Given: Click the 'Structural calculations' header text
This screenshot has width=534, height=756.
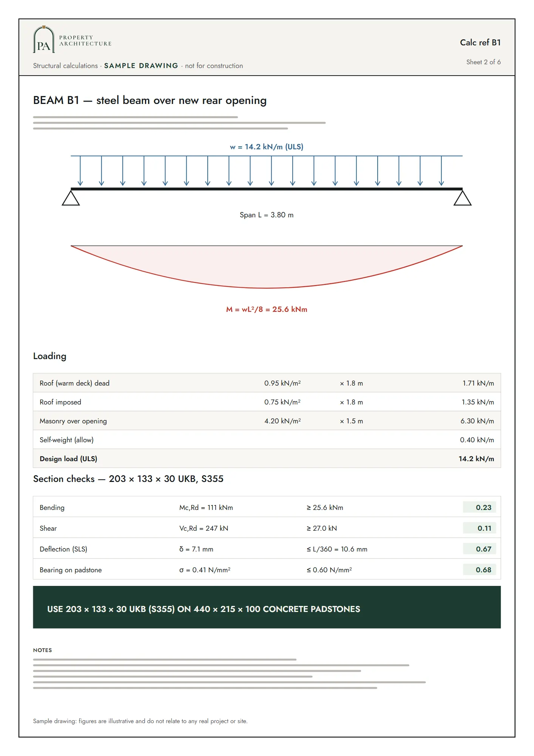Looking at the screenshot, I should (x=65, y=66).
